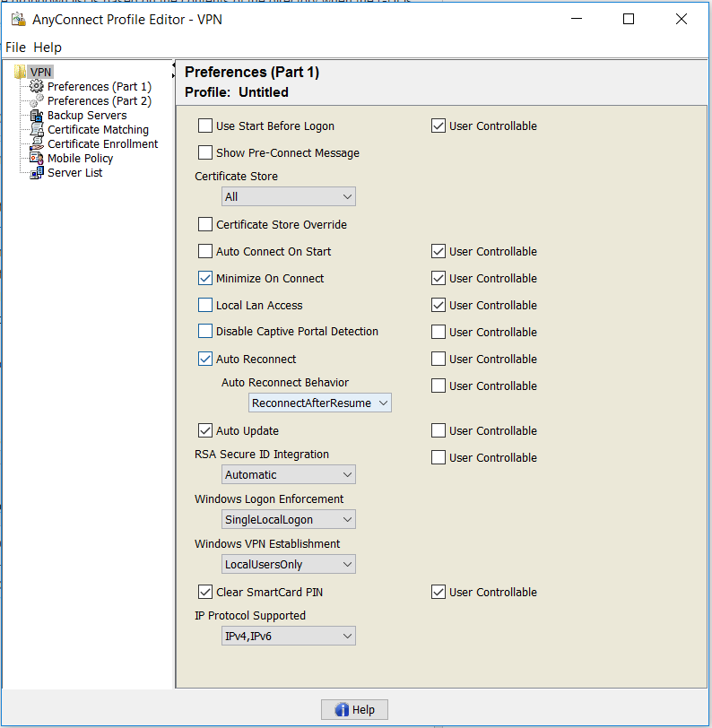The width and height of the screenshot is (712, 728).
Task: Enable Show Pre-Connect Message
Action: click(x=205, y=152)
